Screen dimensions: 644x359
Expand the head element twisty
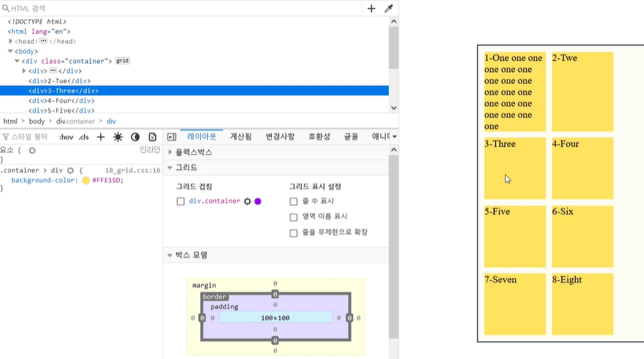point(10,41)
